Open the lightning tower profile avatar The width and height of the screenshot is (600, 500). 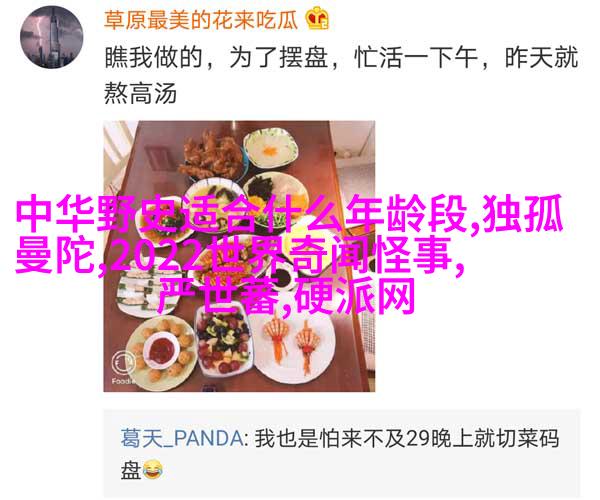[52, 37]
